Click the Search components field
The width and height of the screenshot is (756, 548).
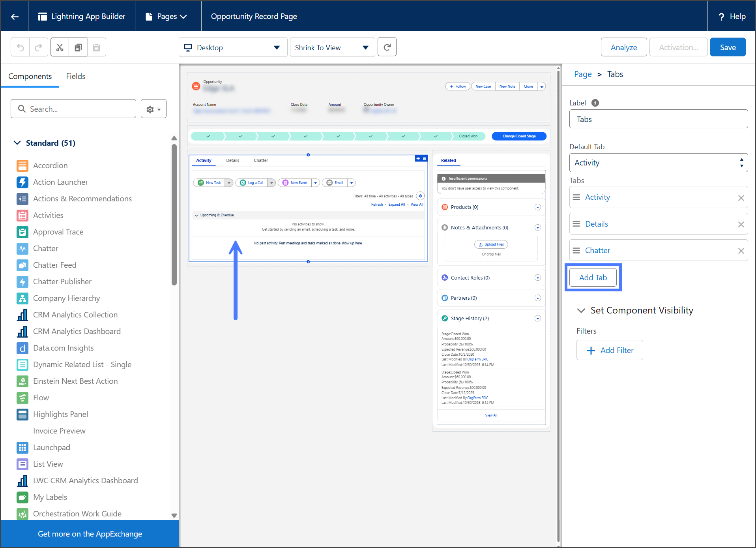click(x=73, y=109)
